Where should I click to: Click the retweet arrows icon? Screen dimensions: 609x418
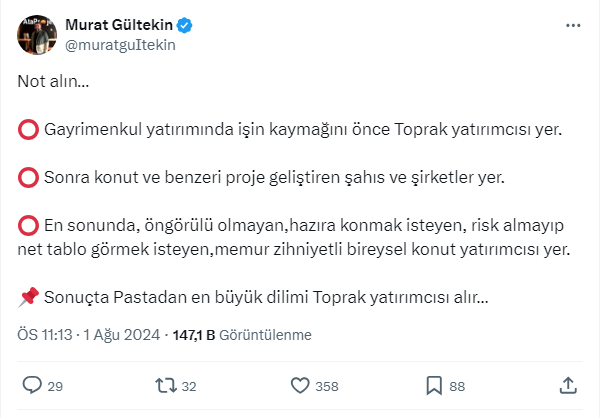[x=165, y=385]
